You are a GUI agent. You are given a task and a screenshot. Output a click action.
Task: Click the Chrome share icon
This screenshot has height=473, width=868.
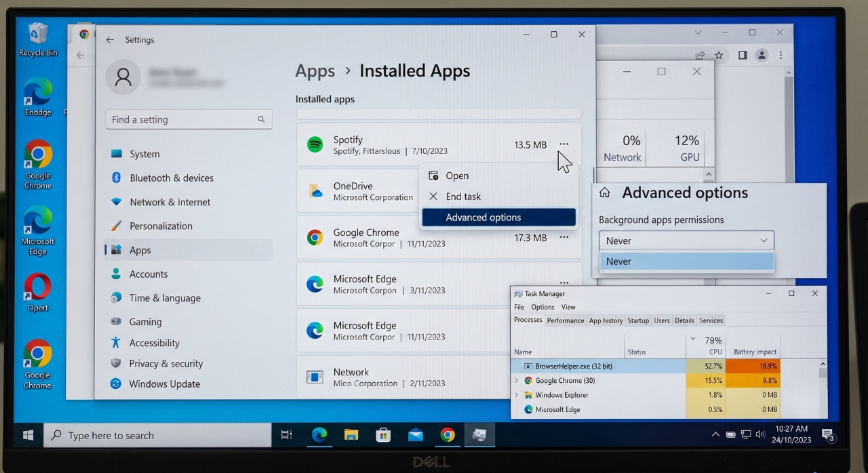click(700, 55)
